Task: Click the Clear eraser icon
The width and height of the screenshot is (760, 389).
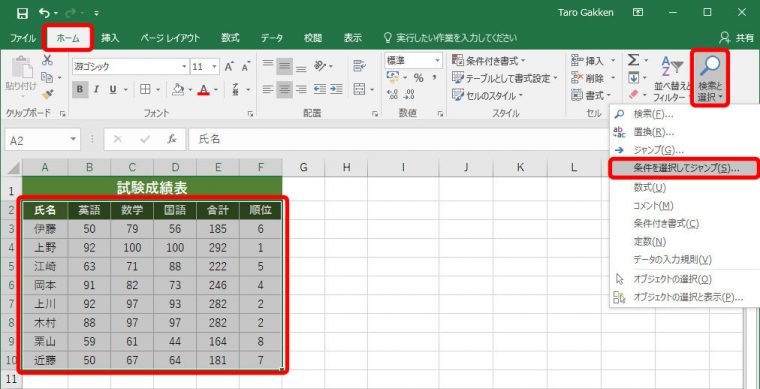Action: (x=633, y=93)
